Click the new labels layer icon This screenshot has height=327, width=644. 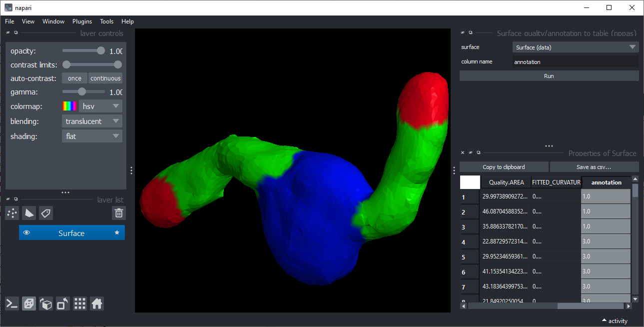point(46,213)
